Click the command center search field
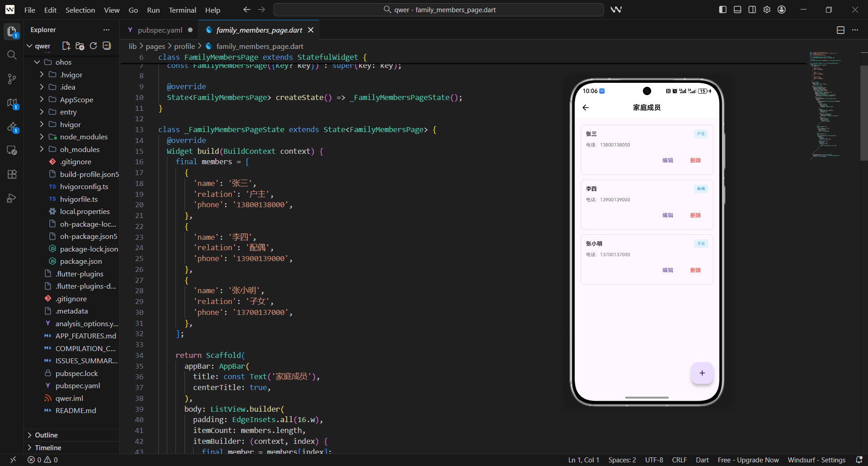 click(439, 10)
